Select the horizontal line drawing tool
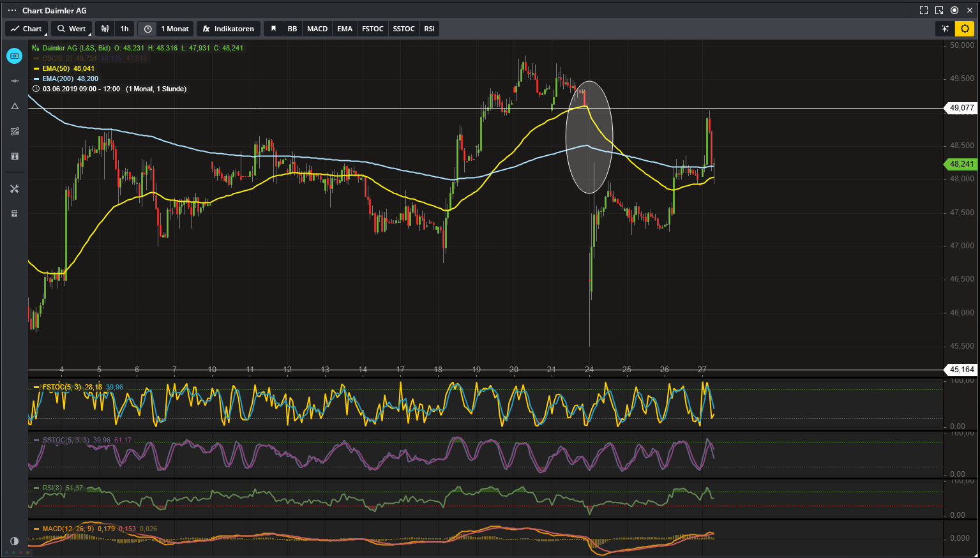The width and height of the screenshot is (980, 558). point(15,81)
